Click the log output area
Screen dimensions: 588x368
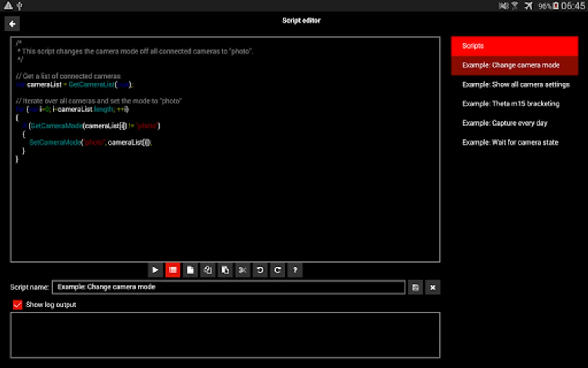[x=225, y=335]
